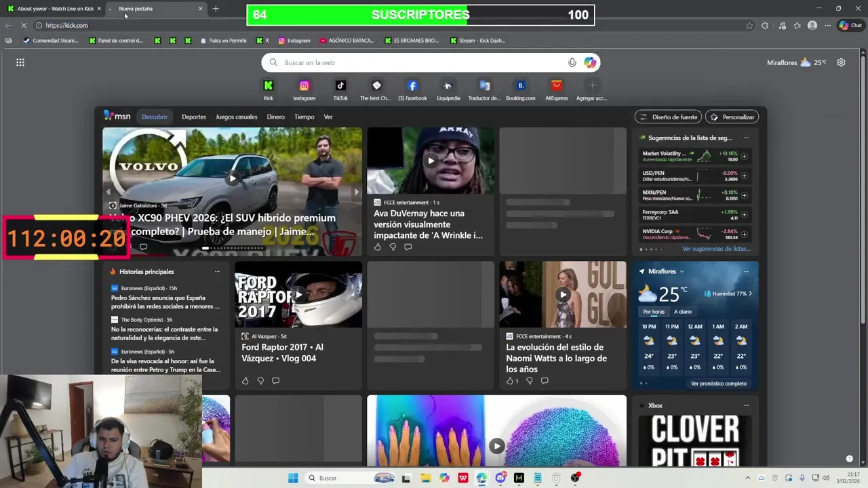Expand Humedad 77% details arrow
This screenshot has height=488, width=868.
pos(750,293)
